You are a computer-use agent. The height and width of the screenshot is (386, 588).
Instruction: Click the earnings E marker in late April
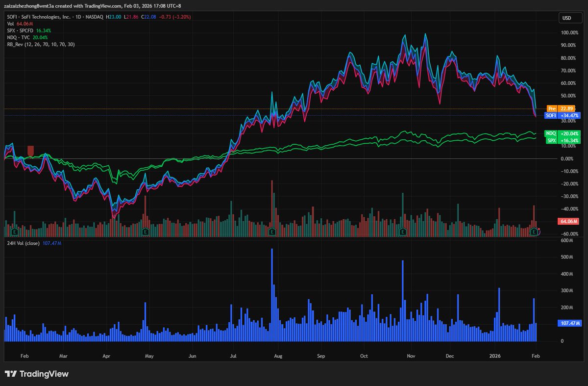coord(145,231)
